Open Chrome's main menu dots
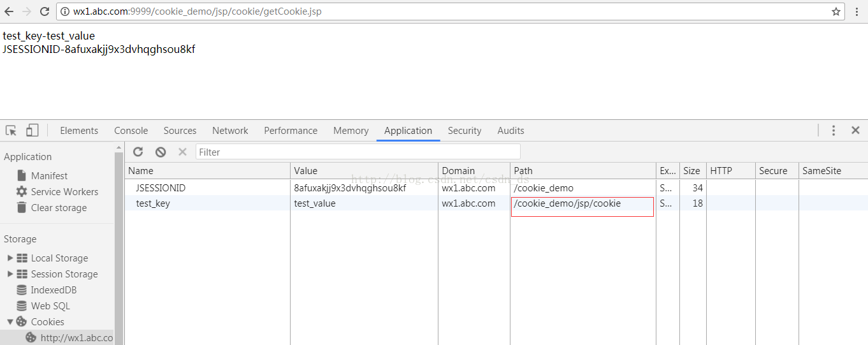This screenshot has width=868, height=345. coord(857,11)
